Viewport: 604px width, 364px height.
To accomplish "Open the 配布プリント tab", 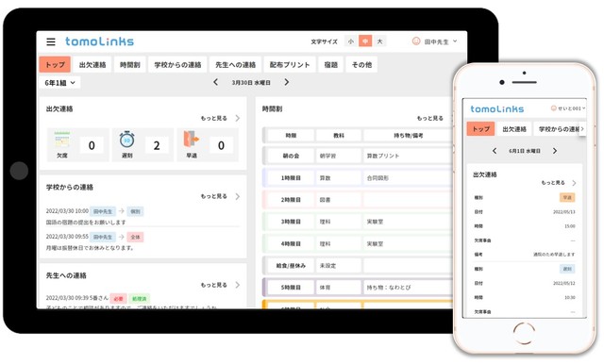I will tap(290, 65).
